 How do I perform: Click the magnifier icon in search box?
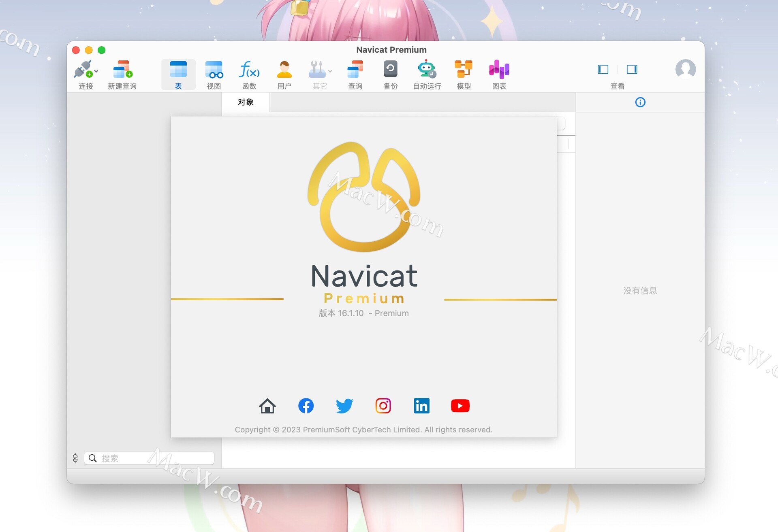93,458
